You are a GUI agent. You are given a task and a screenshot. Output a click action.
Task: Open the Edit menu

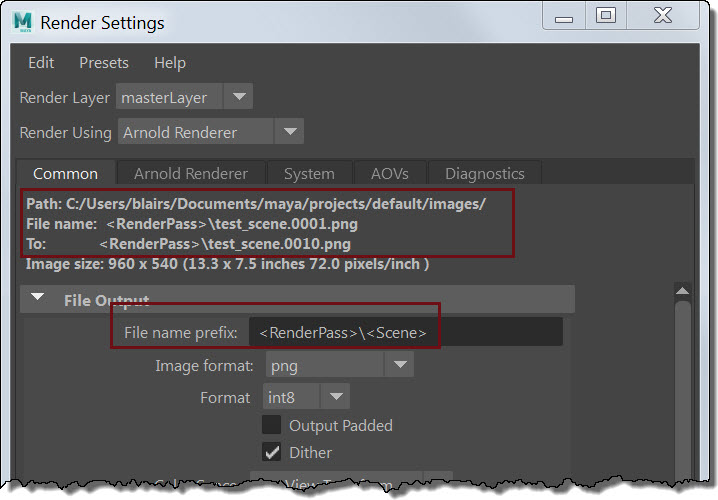point(41,62)
